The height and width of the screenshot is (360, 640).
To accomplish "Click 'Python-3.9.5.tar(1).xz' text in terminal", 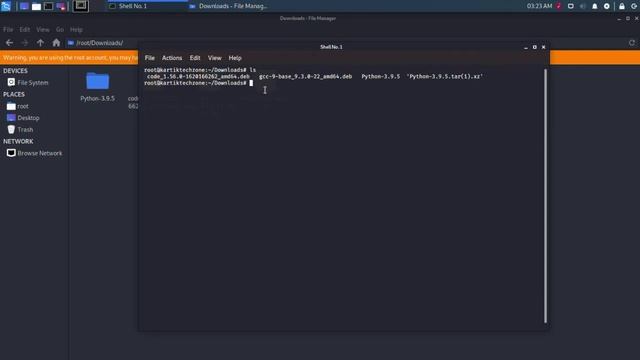I will 444,76.
